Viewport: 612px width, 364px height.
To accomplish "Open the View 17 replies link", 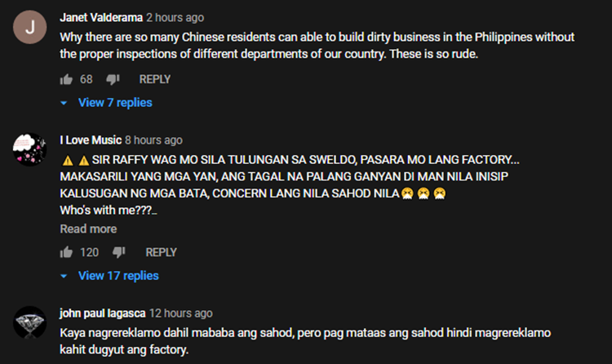I will pos(118,276).
